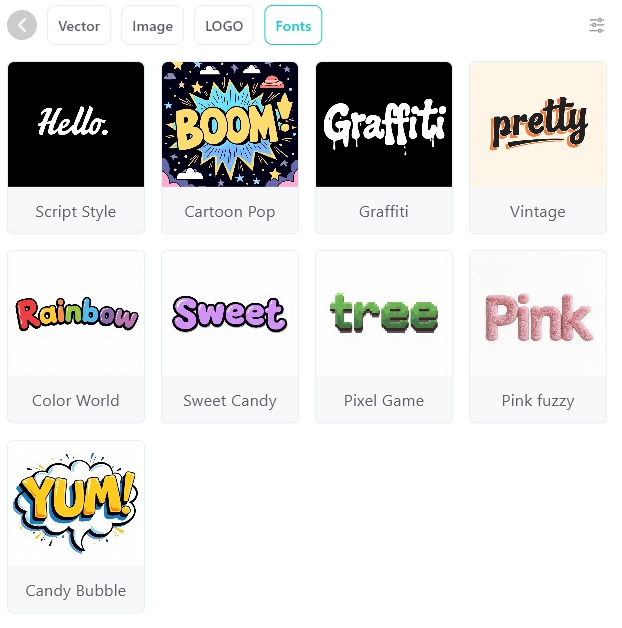Choose the Pixel Game tree thumbnail
This screenshot has width=622, height=628.
pos(384,314)
